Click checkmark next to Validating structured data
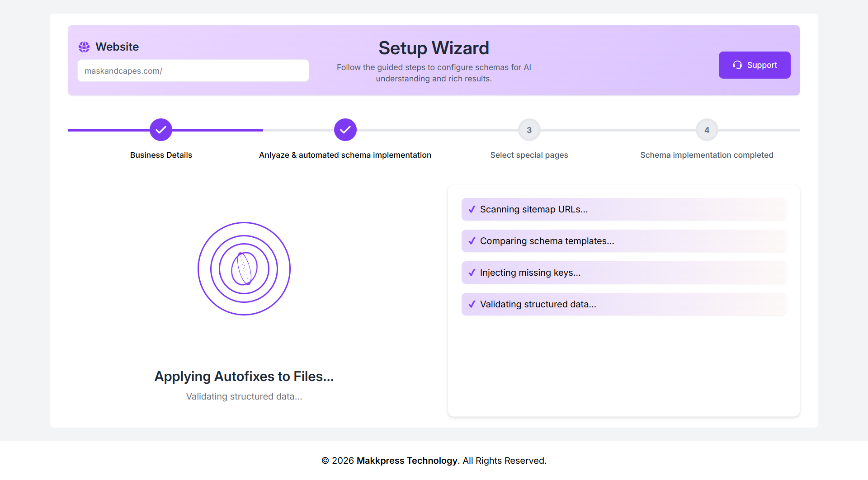The height and width of the screenshot is (480, 868). point(472,304)
